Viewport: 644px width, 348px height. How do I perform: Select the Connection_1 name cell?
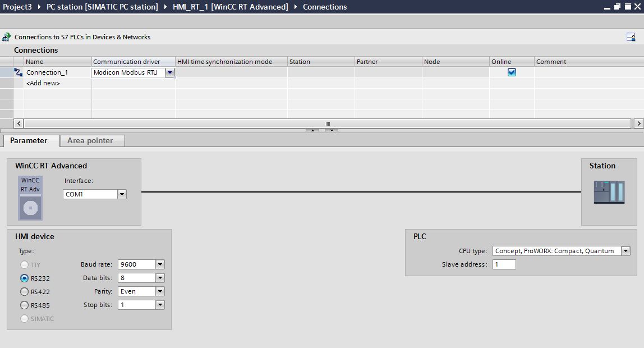(57, 72)
